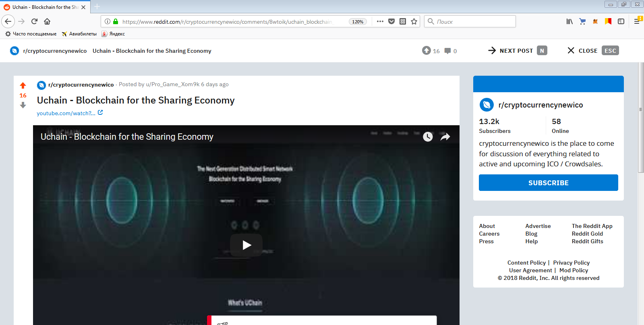Open the Авиабилеты bookmark
644x325 pixels.
[x=79, y=34]
